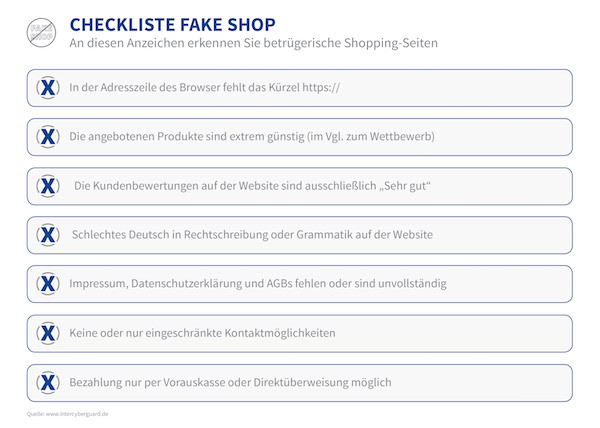Select the 'Kundenbewertungen ... Sehr gut' text
The image size is (600, 428).
[253, 186]
